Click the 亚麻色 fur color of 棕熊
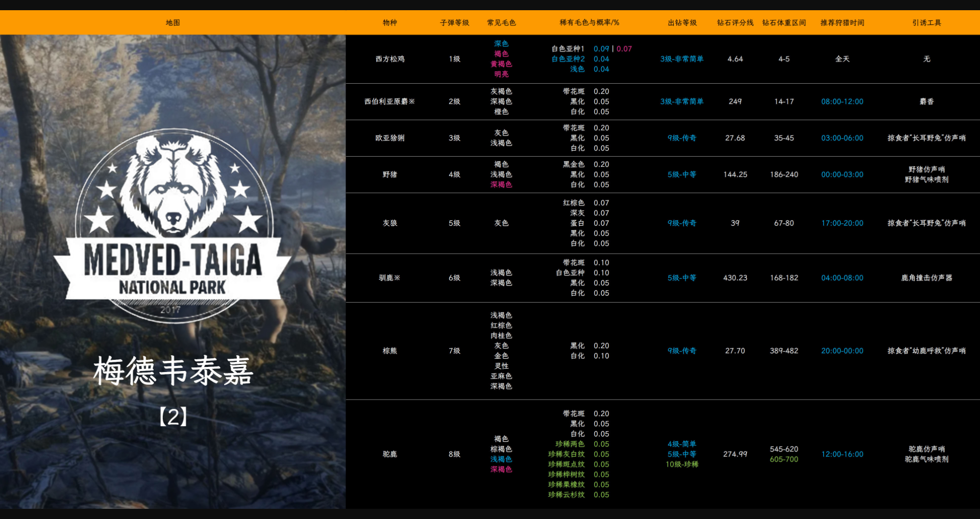Screen dimensions: 980x519 point(501,376)
